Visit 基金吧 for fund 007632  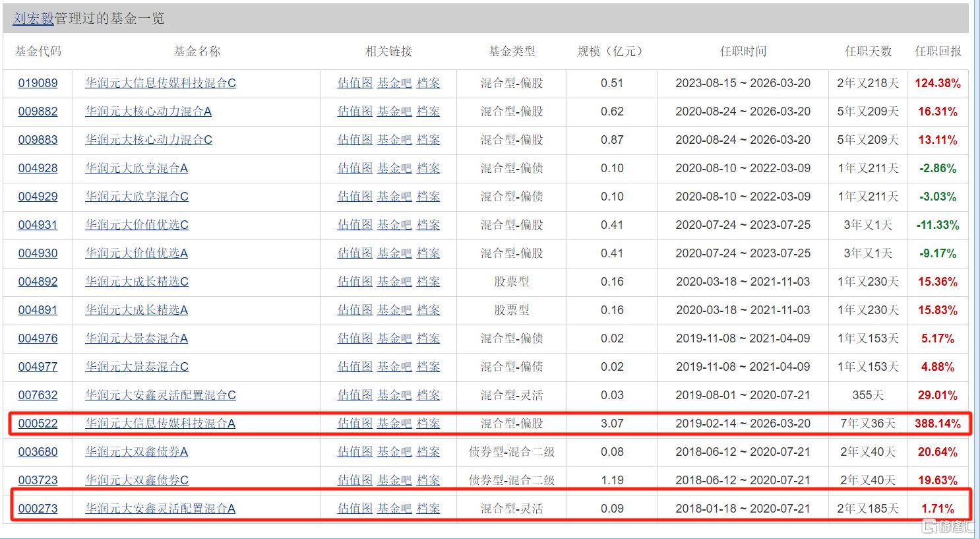coord(394,395)
